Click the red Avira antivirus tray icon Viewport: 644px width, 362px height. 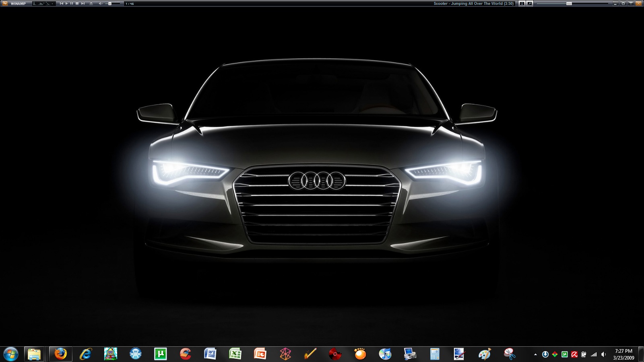tap(574, 354)
